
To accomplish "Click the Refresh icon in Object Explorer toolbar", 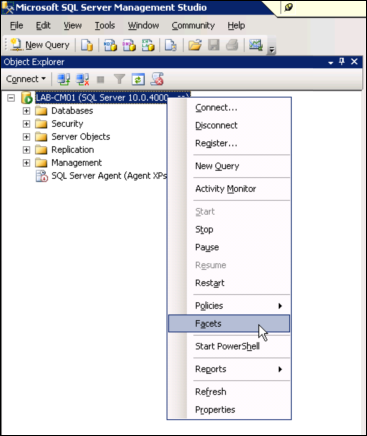I will pos(138,79).
